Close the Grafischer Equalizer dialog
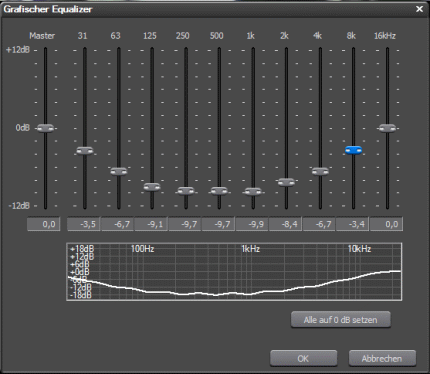 [x=419, y=9]
